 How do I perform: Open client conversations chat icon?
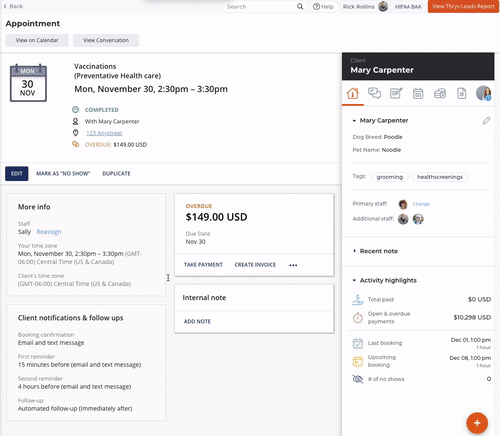374,93
